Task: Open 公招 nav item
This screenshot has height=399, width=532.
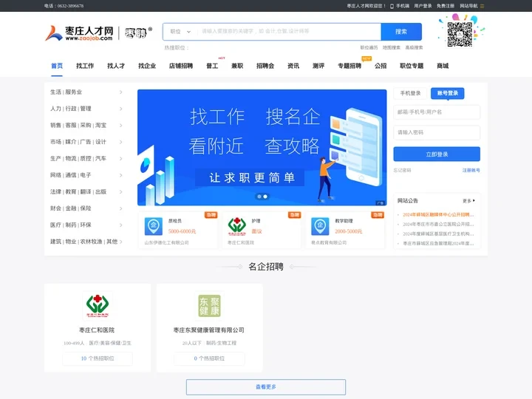Action: [x=381, y=66]
